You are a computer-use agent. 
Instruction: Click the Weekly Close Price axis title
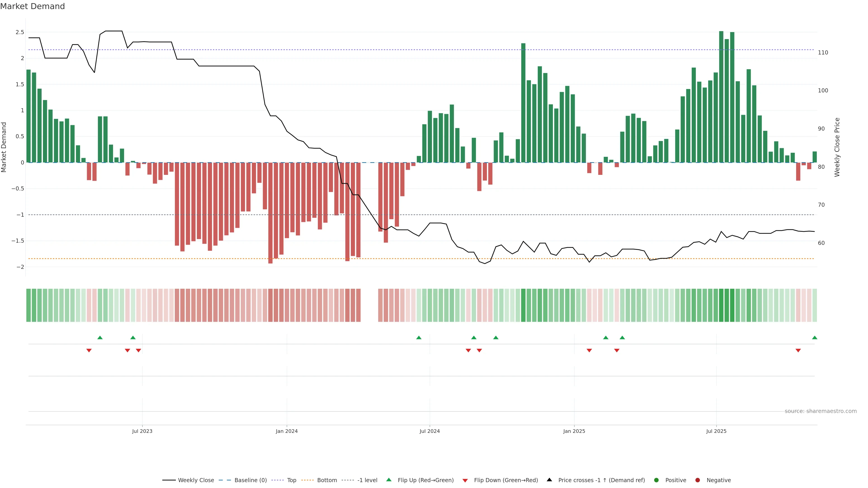[x=837, y=147]
